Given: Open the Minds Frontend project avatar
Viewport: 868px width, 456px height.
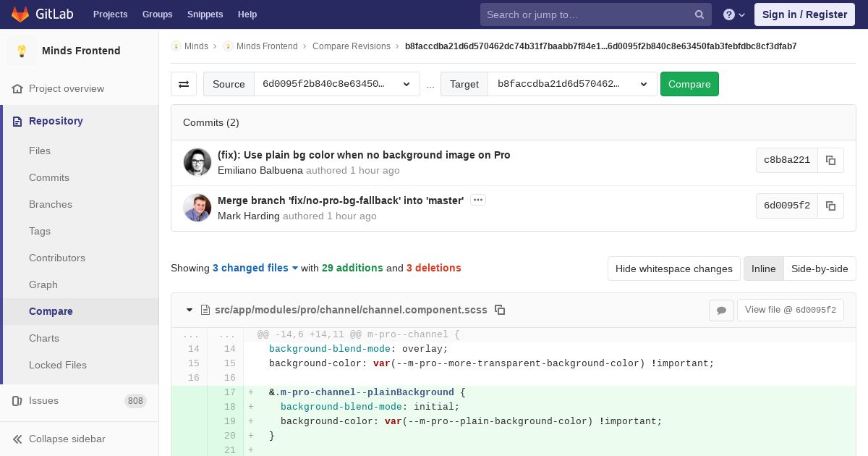Looking at the screenshot, I should 22,51.
